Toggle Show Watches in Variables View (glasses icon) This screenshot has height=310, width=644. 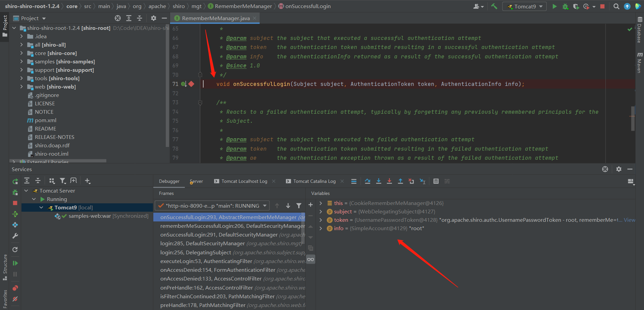click(x=311, y=259)
